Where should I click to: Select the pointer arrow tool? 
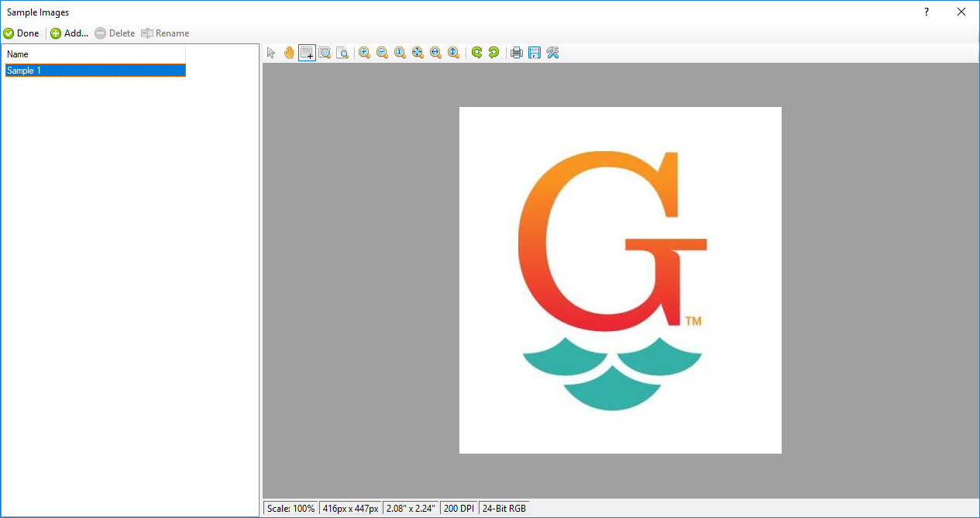tap(271, 53)
